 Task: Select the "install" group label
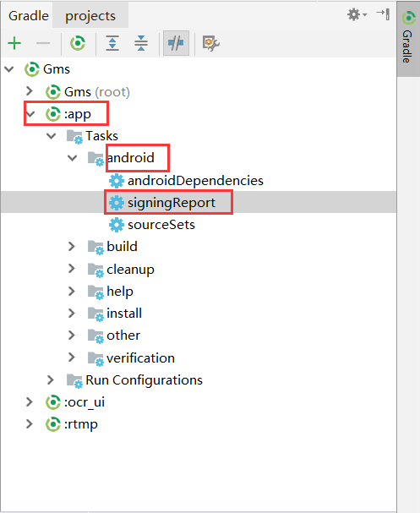[x=124, y=313]
